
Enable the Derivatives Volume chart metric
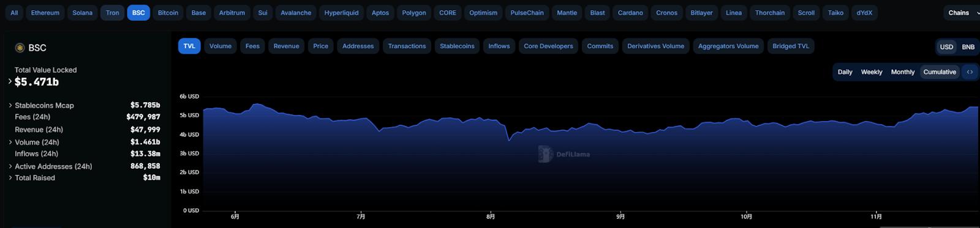[x=655, y=46]
